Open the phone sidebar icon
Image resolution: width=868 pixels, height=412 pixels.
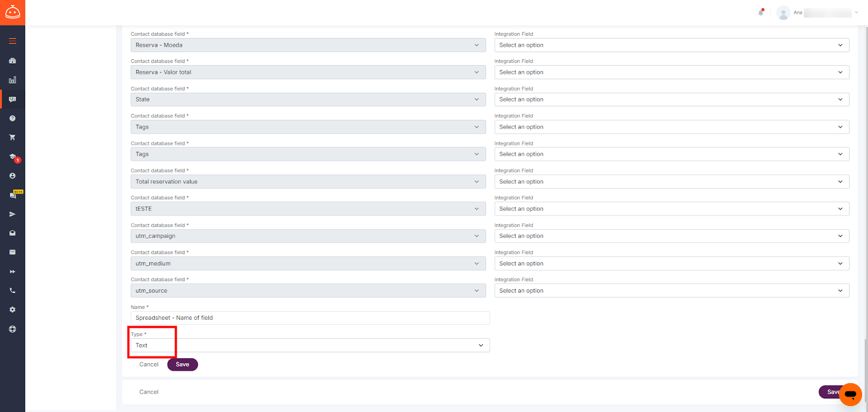click(x=12, y=290)
